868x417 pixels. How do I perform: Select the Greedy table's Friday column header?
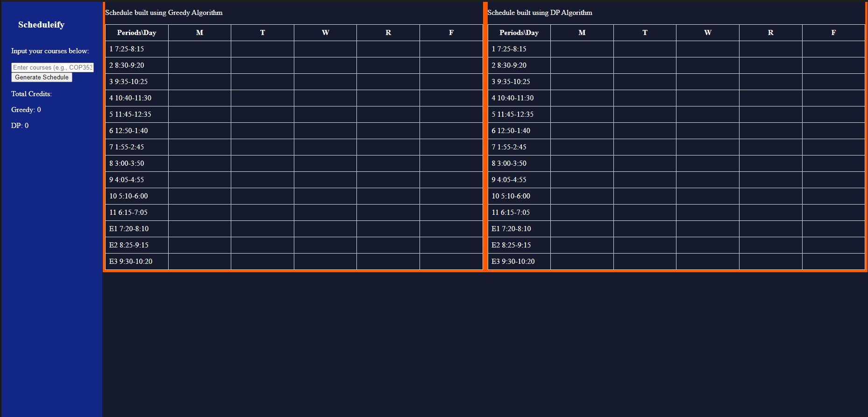[451, 33]
